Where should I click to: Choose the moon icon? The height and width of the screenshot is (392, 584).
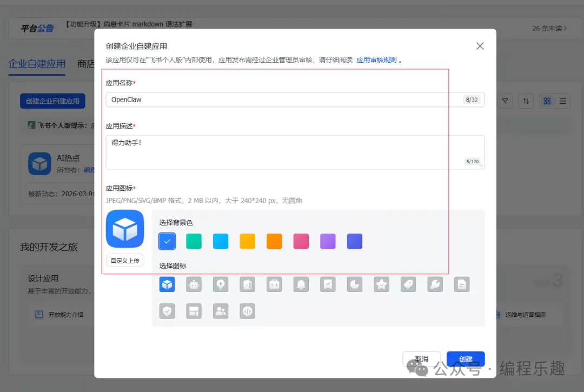pos(355,284)
